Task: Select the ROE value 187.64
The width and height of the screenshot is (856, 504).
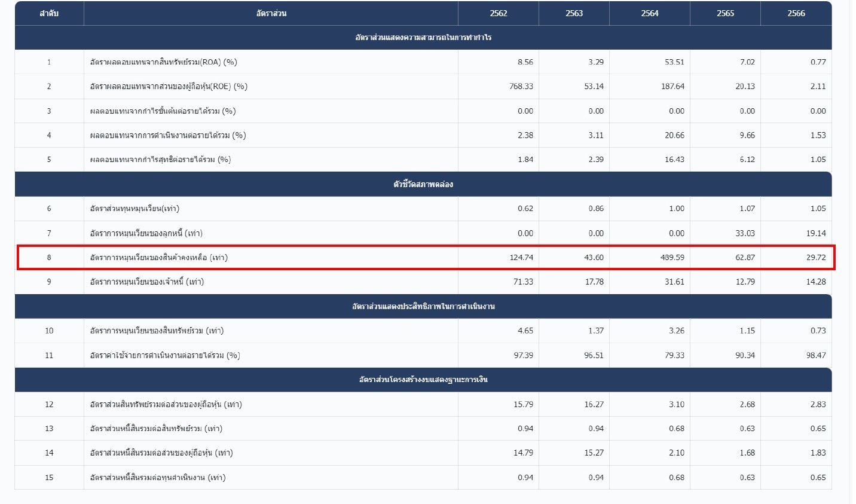Action: point(672,87)
